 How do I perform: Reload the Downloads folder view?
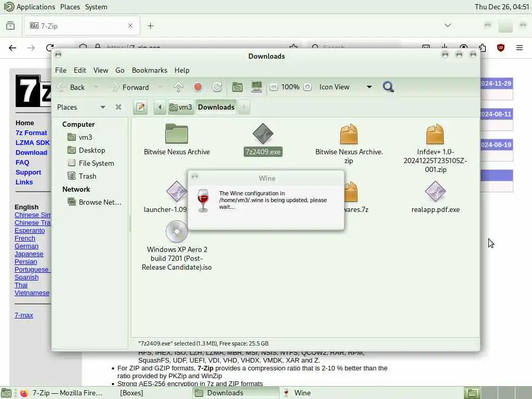(x=217, y=87)
